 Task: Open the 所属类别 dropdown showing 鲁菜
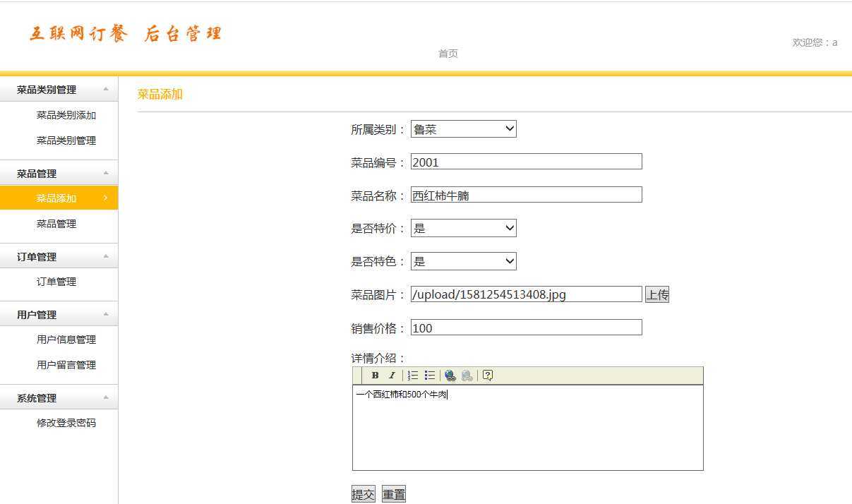464,129
